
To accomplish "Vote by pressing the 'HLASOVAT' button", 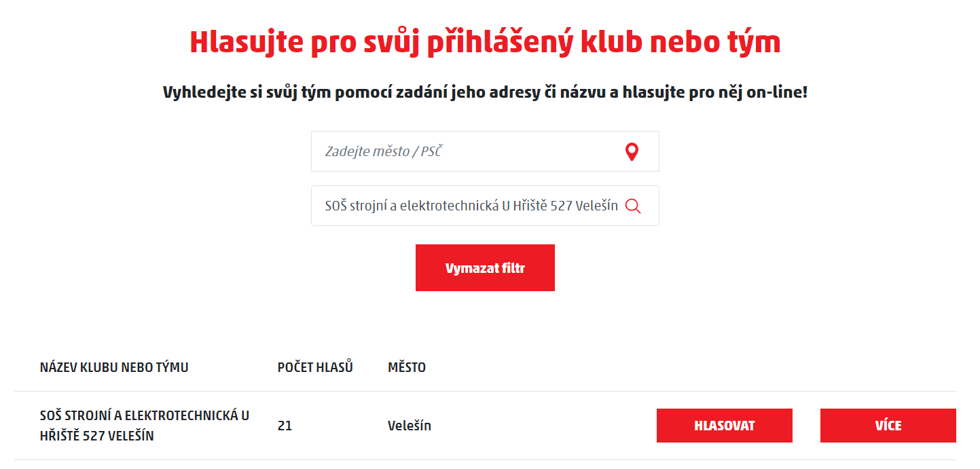I will [x=724, y=426].
